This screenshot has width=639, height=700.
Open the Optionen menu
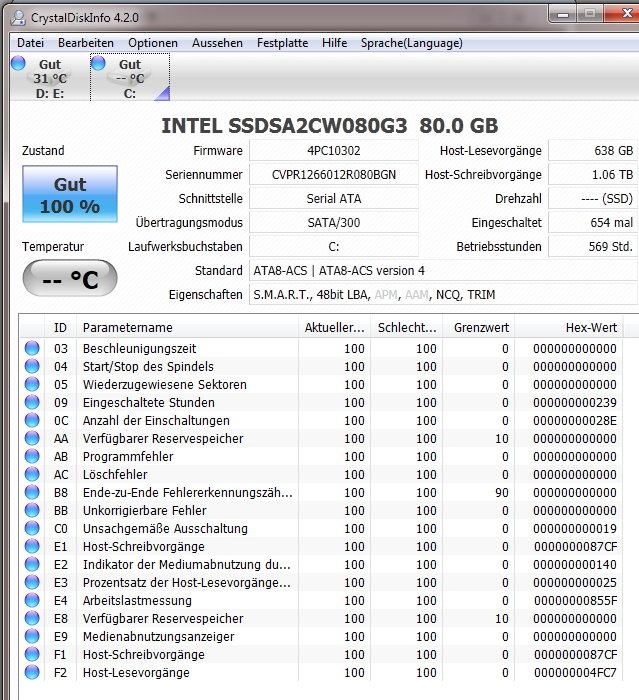tap(153, 43)
